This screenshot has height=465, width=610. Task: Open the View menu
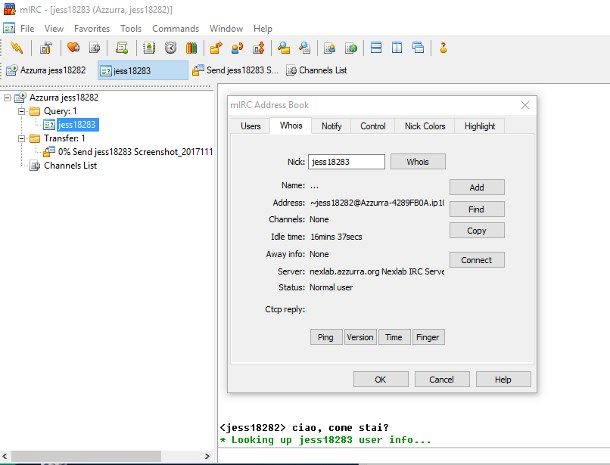[x=54, y=28]
